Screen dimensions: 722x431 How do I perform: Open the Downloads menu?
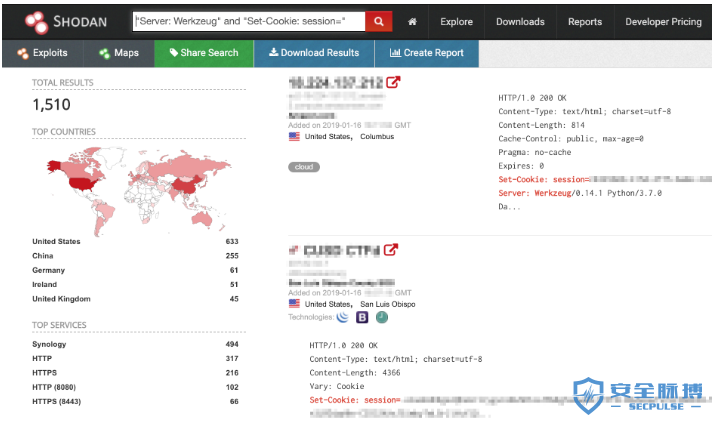coord(520,22)
